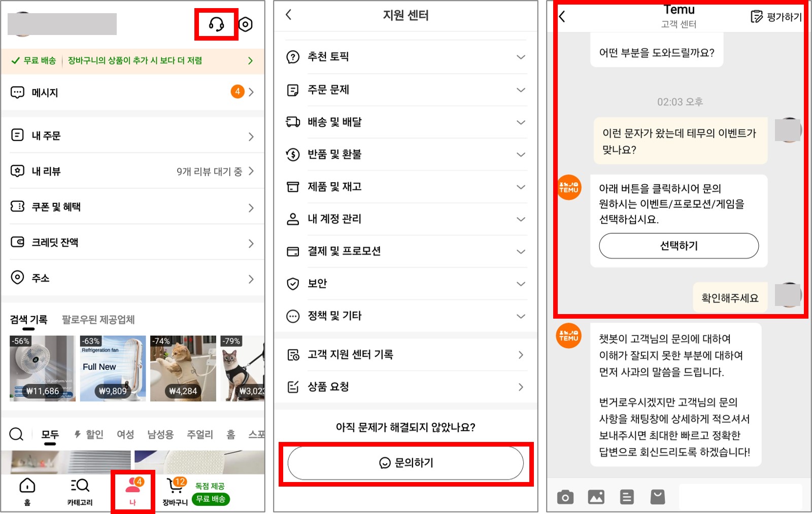Go back from Temu chat screen

click(x=562, y=17)
